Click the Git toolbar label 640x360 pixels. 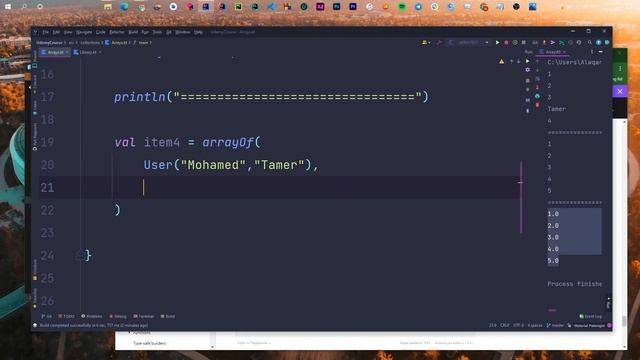pos(535,42)
